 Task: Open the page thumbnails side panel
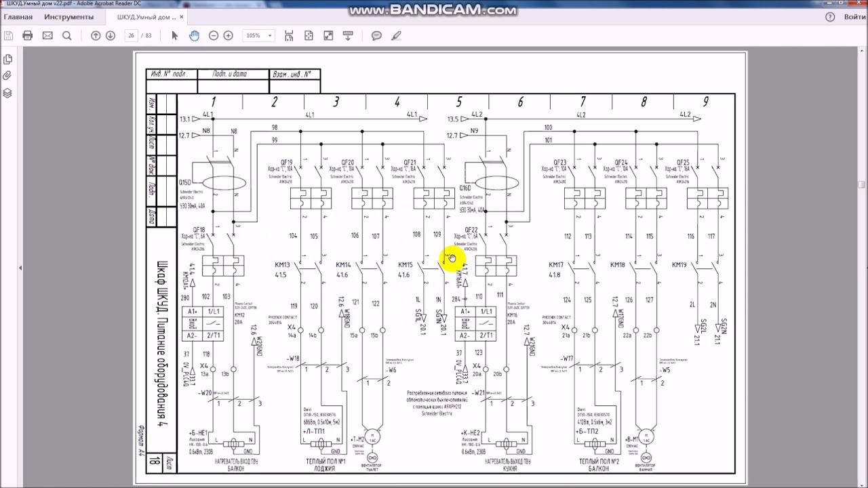pos(7,60)
